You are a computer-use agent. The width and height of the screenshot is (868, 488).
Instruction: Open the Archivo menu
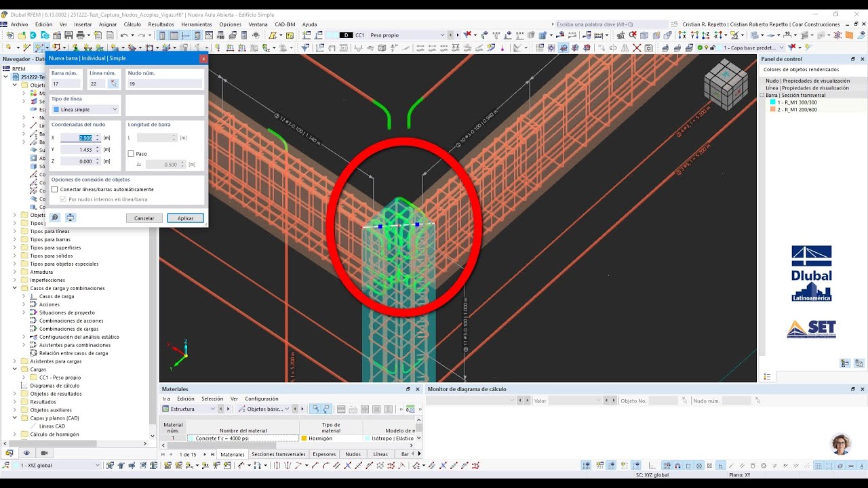19,24
